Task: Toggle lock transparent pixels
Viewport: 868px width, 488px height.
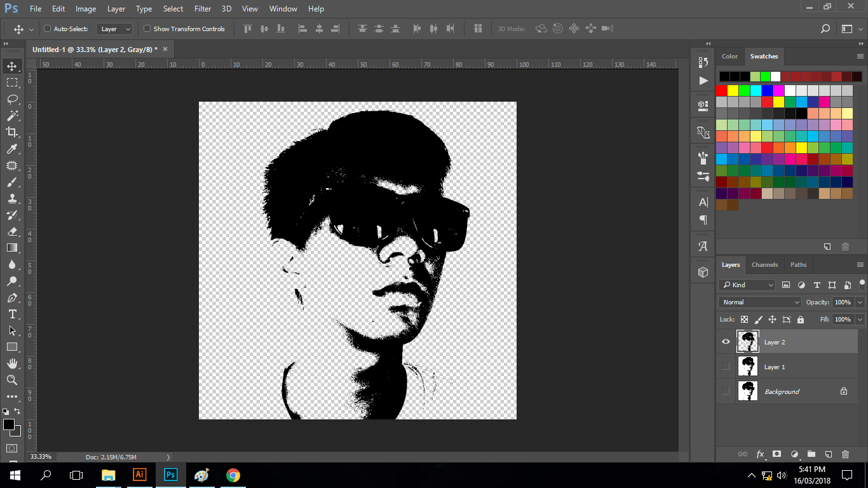Action: [x=744, y=320]
